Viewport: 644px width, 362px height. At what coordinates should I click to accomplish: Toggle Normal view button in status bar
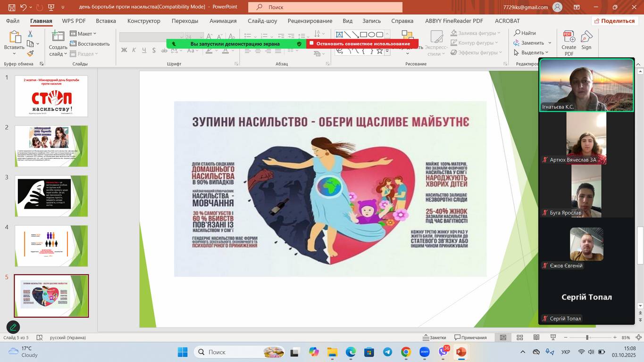click(x=503, y=337)
